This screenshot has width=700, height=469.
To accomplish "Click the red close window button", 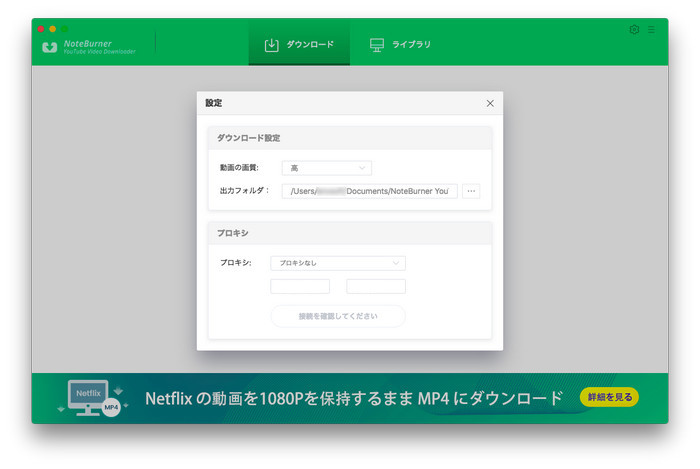I will point(41,29).
